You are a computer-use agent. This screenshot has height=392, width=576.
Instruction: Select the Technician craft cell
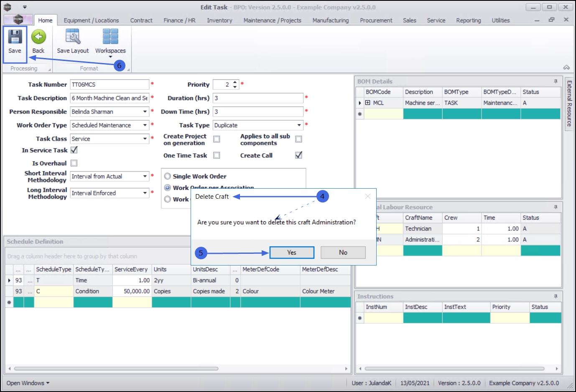423,228
